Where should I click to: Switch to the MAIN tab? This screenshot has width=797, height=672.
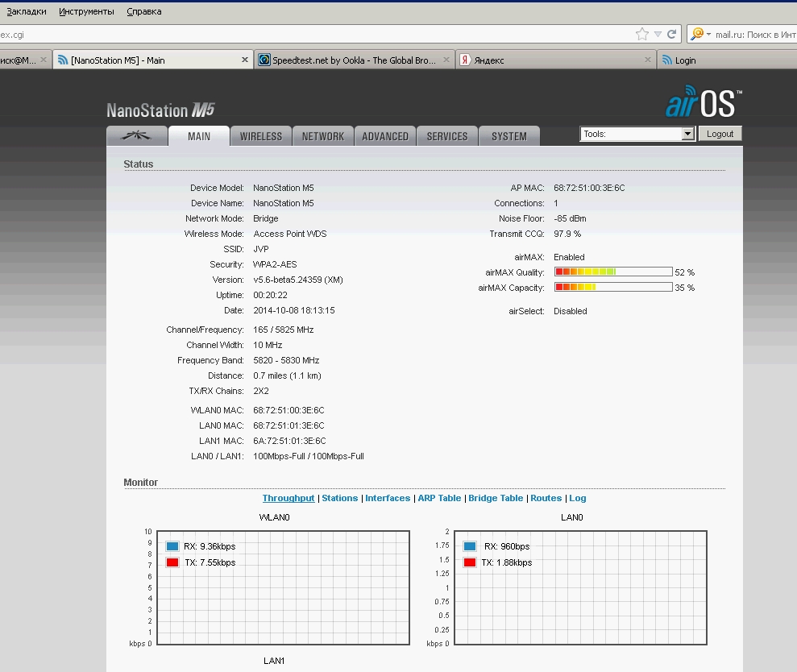click(x=199, y=135)
